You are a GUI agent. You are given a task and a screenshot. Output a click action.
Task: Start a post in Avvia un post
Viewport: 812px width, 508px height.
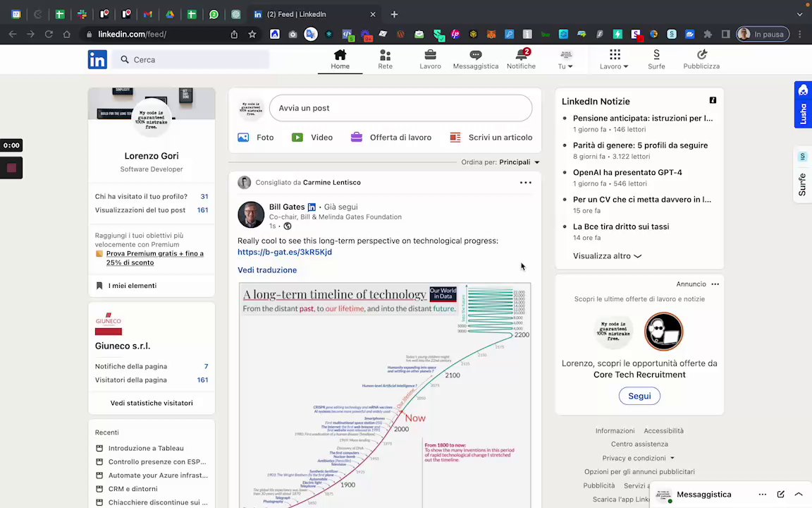click(400, 108)
